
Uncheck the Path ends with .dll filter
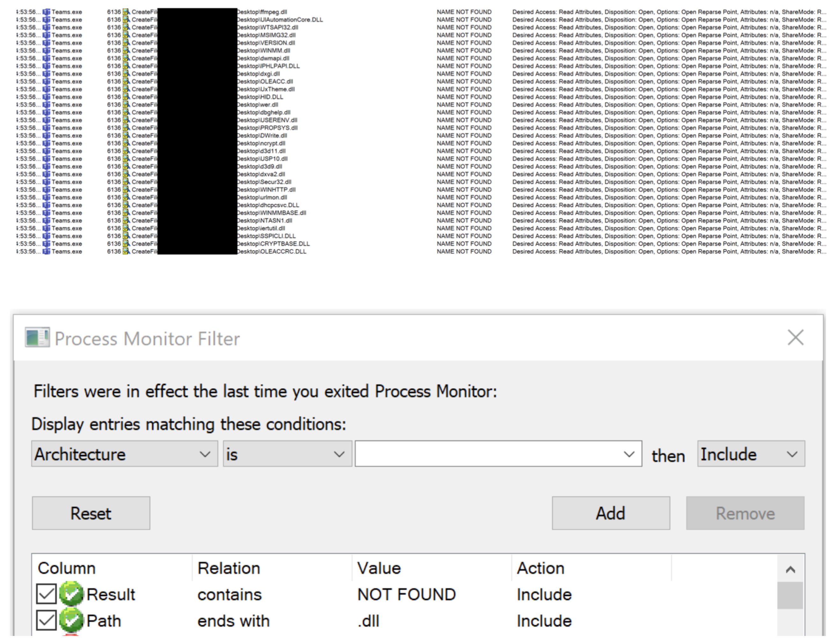click(46, 620)
